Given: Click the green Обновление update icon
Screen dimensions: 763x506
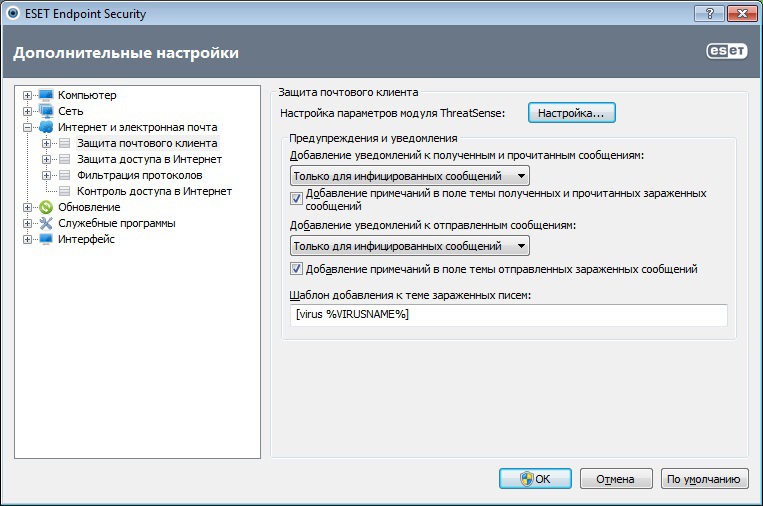Looking at the screenshot, I should click(45, 207).
